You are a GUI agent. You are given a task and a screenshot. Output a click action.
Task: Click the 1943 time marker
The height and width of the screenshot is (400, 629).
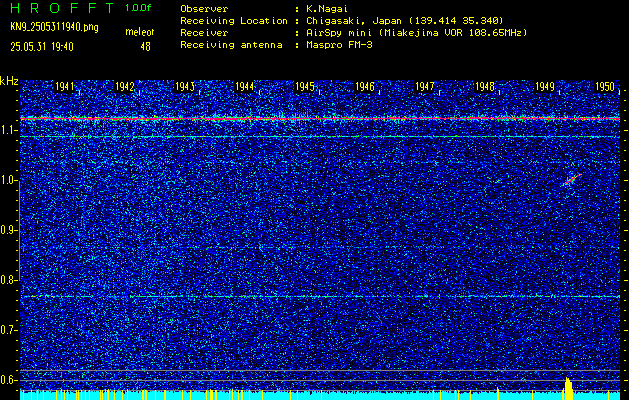tap(185, 87)
